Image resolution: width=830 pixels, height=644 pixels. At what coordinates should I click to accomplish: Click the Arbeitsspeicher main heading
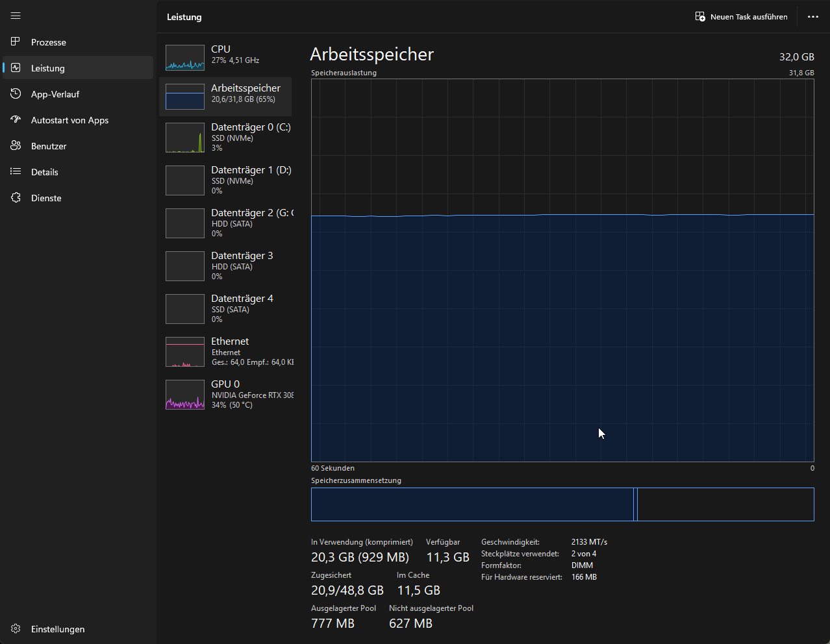372,55
